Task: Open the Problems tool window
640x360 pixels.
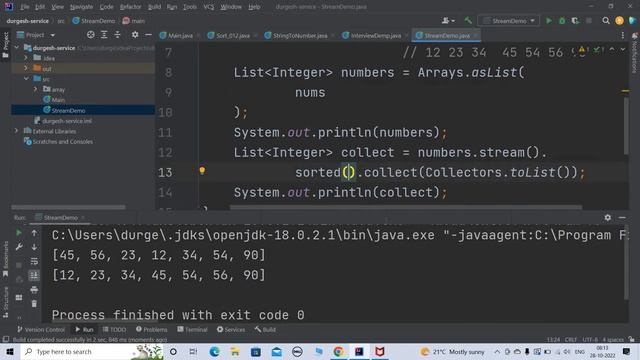Action: [x=151, y=329]
